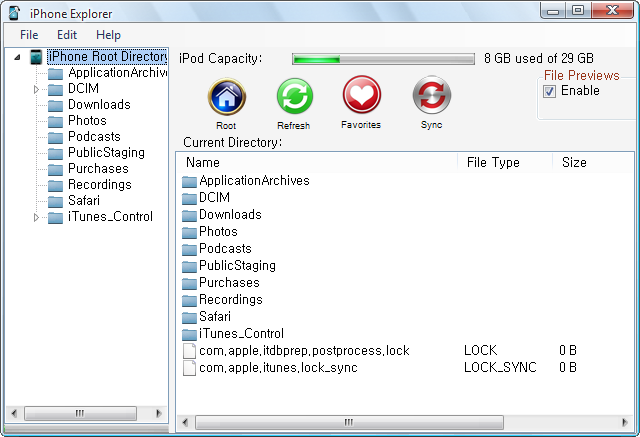Select com.apple.itdbprep.postprocess.lock file name
Image resolution: width=640 pixels, height=437 pixels.
304,351
